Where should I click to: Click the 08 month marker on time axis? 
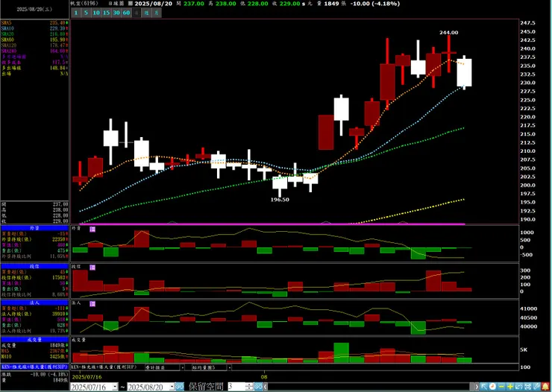tap(264, 377)
